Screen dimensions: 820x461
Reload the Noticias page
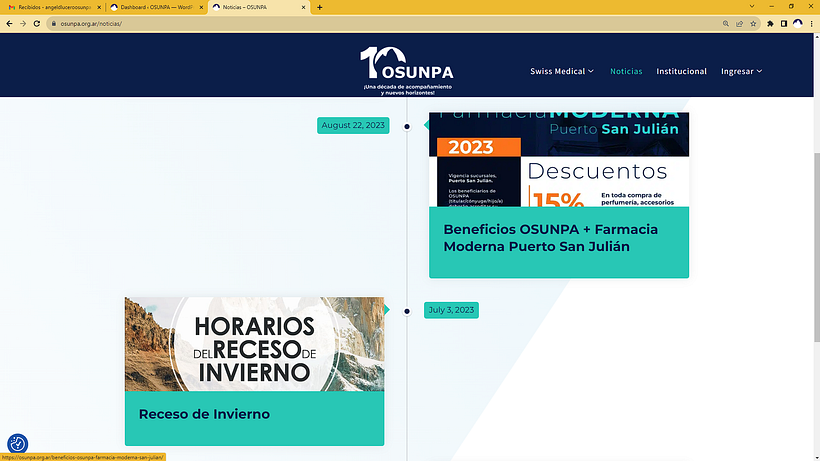[37, 24]
